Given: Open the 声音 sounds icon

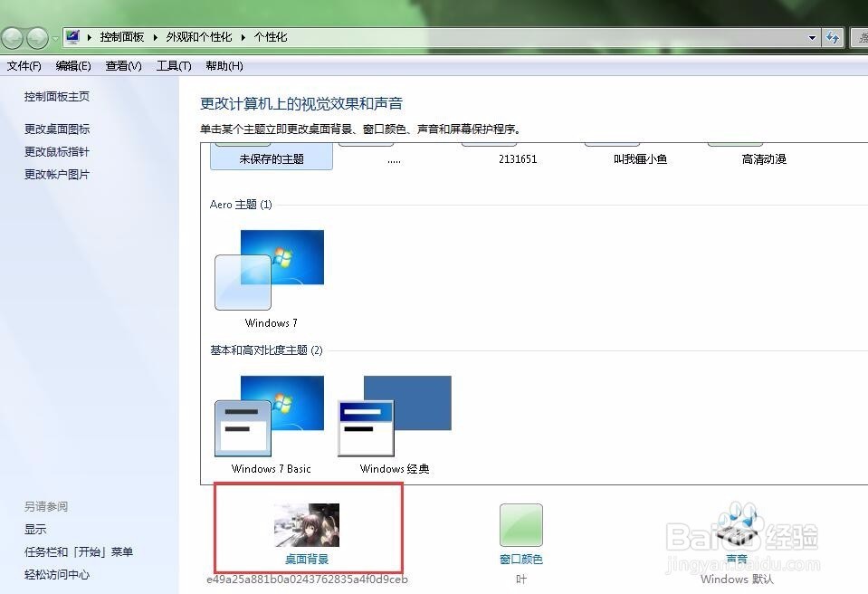Looking at the screenshot, I should [x=737, y=524].
